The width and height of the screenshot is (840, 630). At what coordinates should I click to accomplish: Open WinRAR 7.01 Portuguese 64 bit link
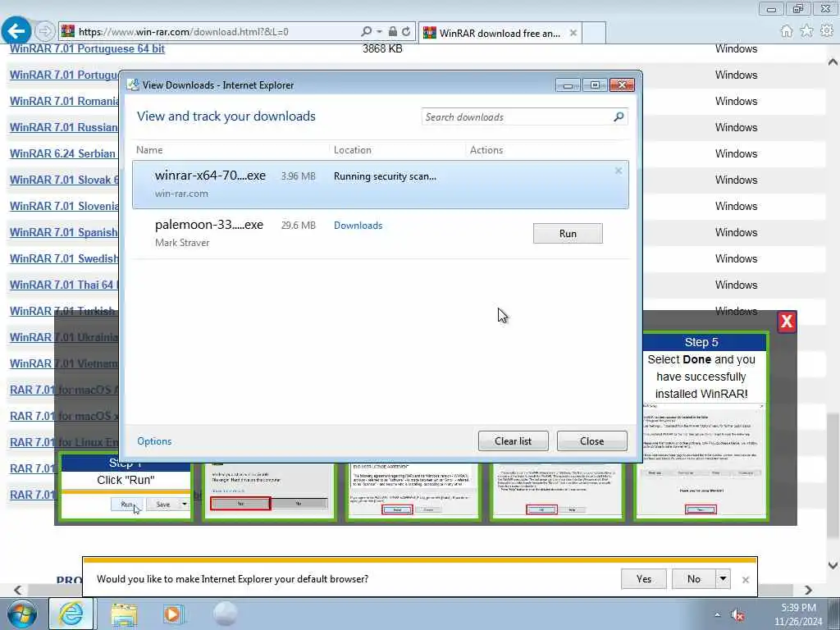(87, 48)
